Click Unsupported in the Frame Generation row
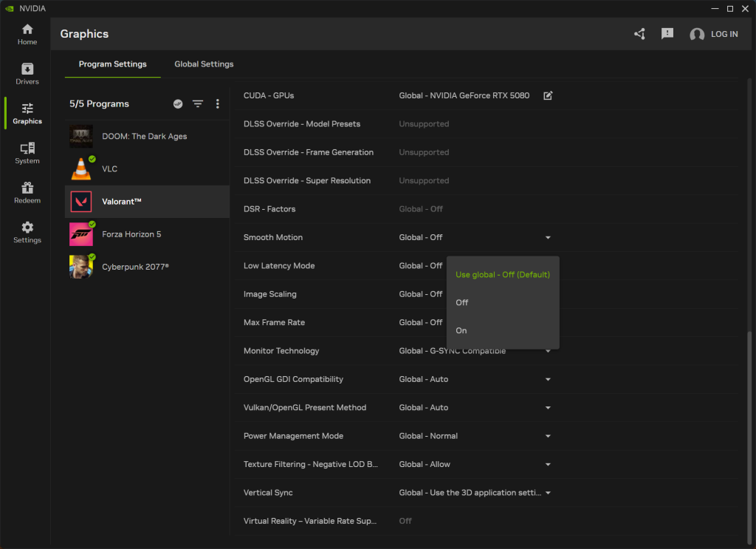Viewport: 756px width, 549px height. 424,152
